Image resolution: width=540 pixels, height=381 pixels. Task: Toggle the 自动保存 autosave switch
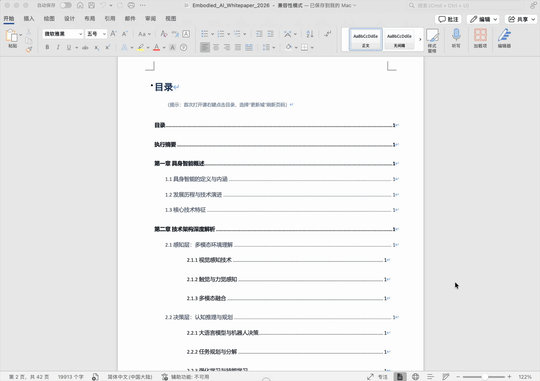pos(65,5)
